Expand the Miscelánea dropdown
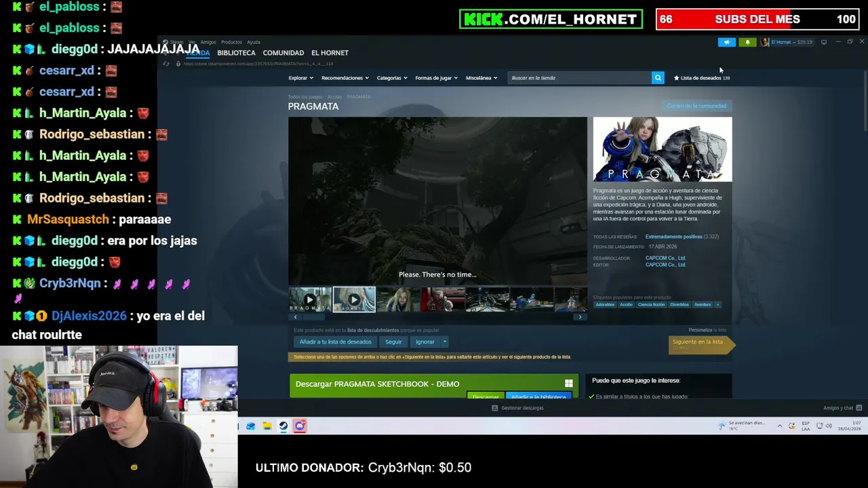Image resolution: width=868 pixels, height=488 pixels. 481,78
